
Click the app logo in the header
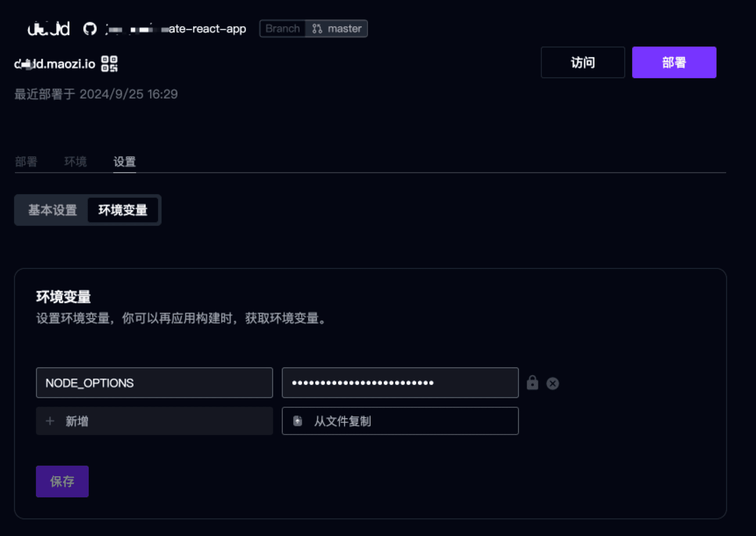click(x=49, y=29)
